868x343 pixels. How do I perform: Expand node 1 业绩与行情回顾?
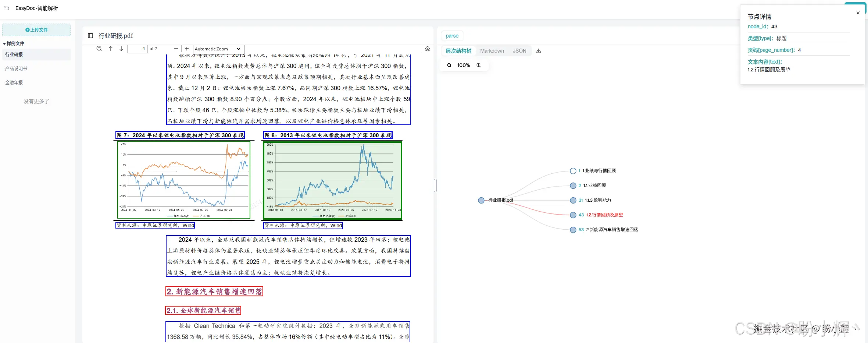(573, 171)
